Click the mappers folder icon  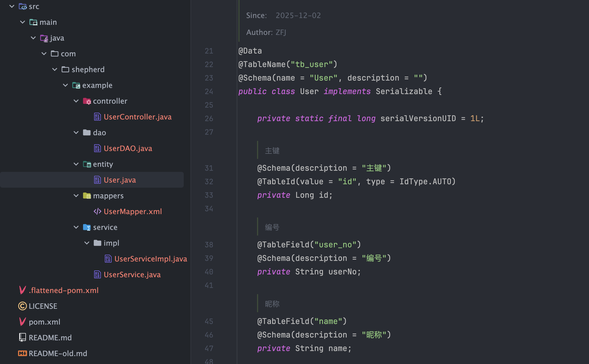(x=87, y=196)
